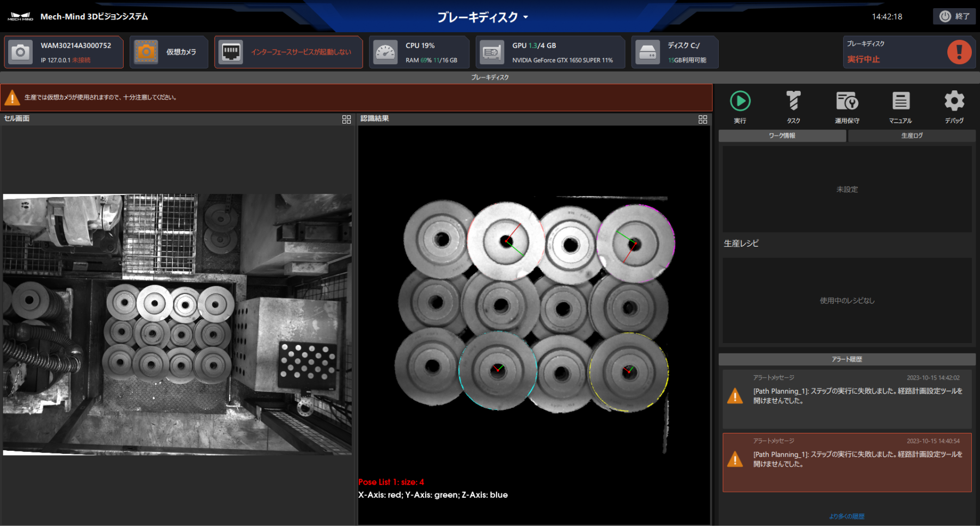This screenshot has height=526, width=980.
Task: Click the 実行中止 status text
Action: tap(863, 59)
